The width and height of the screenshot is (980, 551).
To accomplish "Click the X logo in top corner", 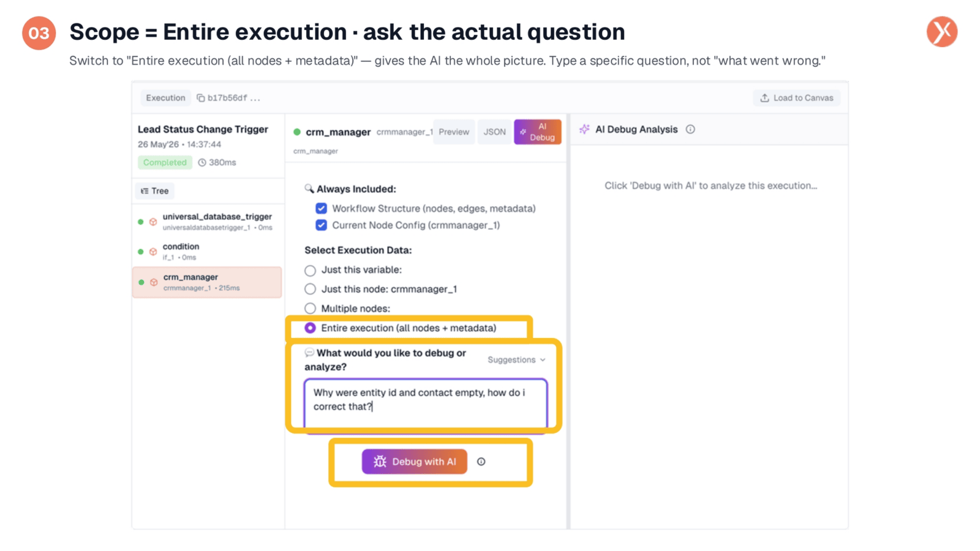I will pos(941,32).
